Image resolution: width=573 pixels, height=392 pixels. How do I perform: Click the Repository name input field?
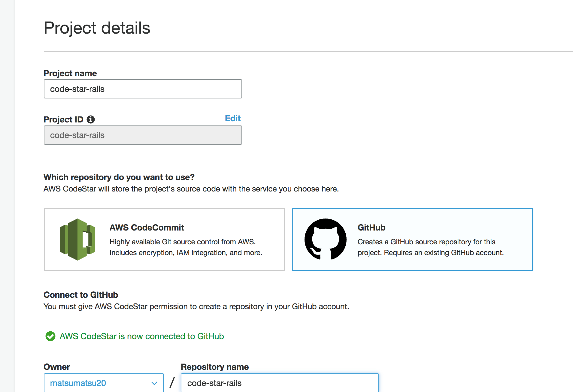pyautogui.click(x=279, y=383)
